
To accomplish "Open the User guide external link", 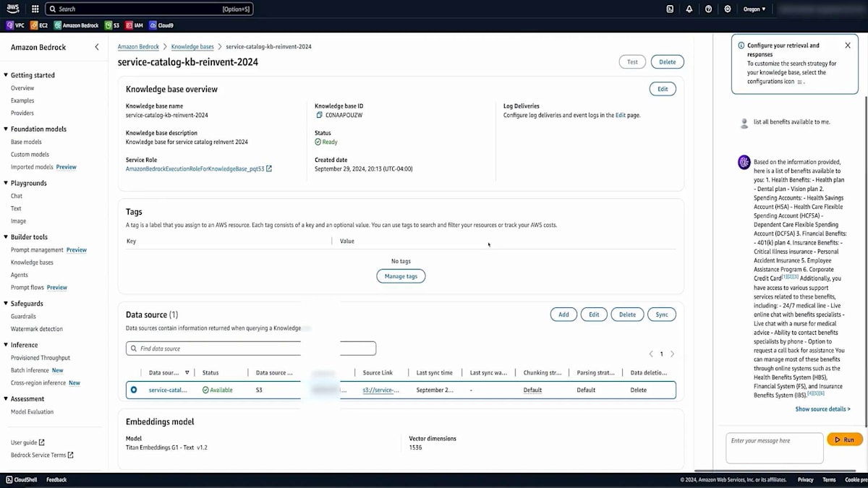I will [x=27, y=442].
